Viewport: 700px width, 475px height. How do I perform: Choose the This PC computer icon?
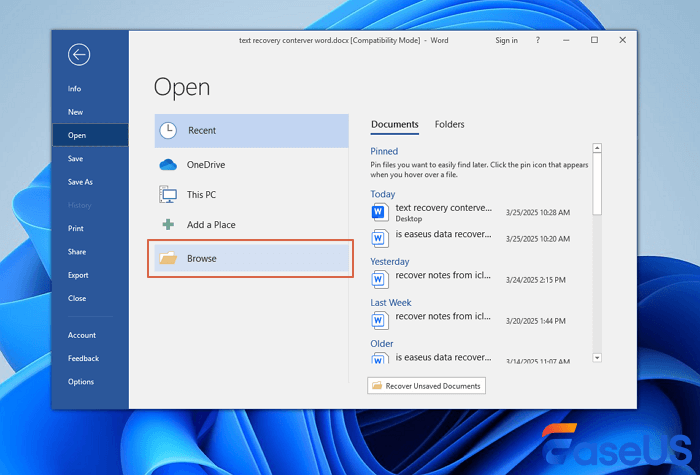click(x=168, y=194)
